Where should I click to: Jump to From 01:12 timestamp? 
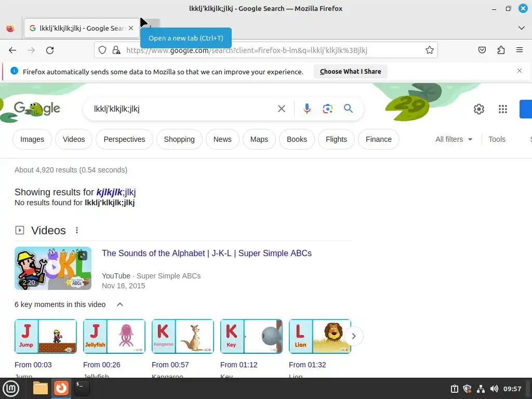(x=239, y=365)
